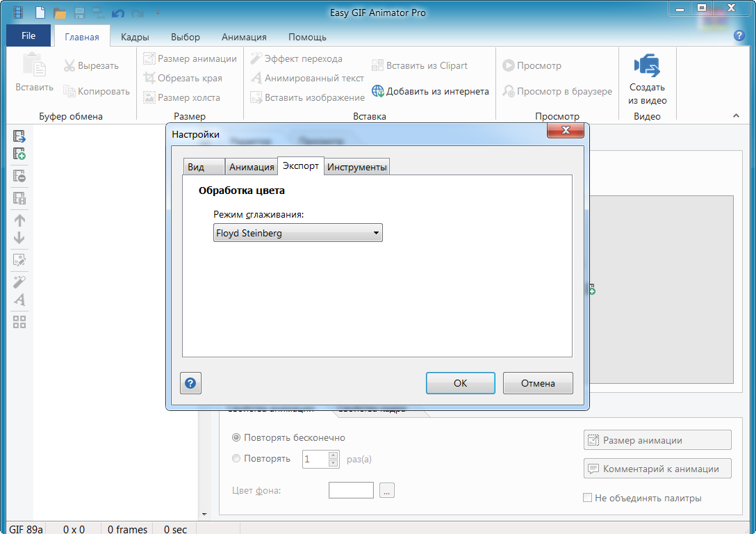Close the Настройки dialog
The image size is (756, 534).
pos(566,130)
